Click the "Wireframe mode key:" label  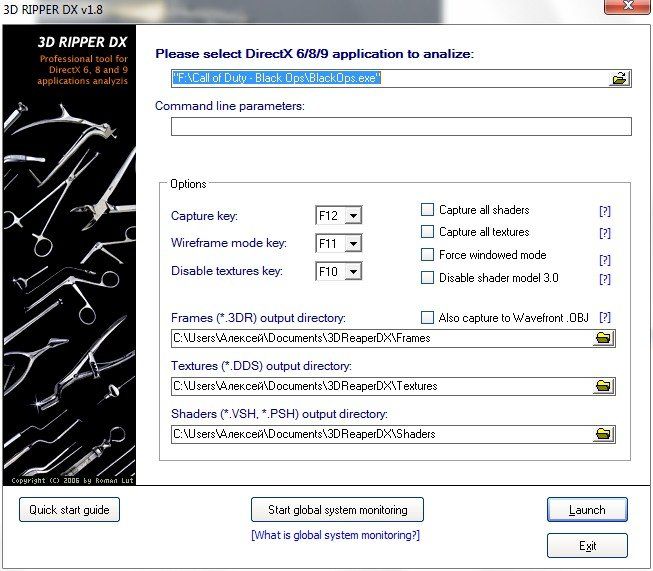[229, 243]
